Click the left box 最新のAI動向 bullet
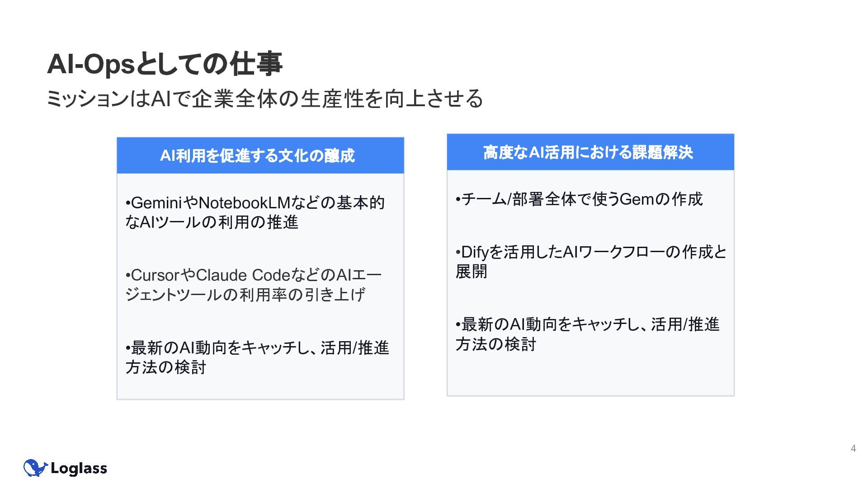Screen dimensions: 868x488 pos(257,357)
